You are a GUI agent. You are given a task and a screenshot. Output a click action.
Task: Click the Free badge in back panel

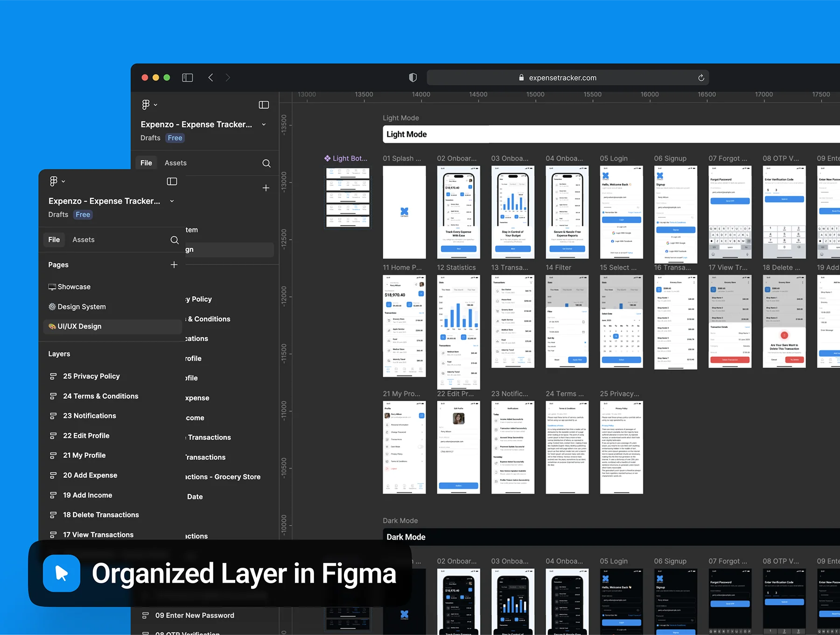(175, 138)
